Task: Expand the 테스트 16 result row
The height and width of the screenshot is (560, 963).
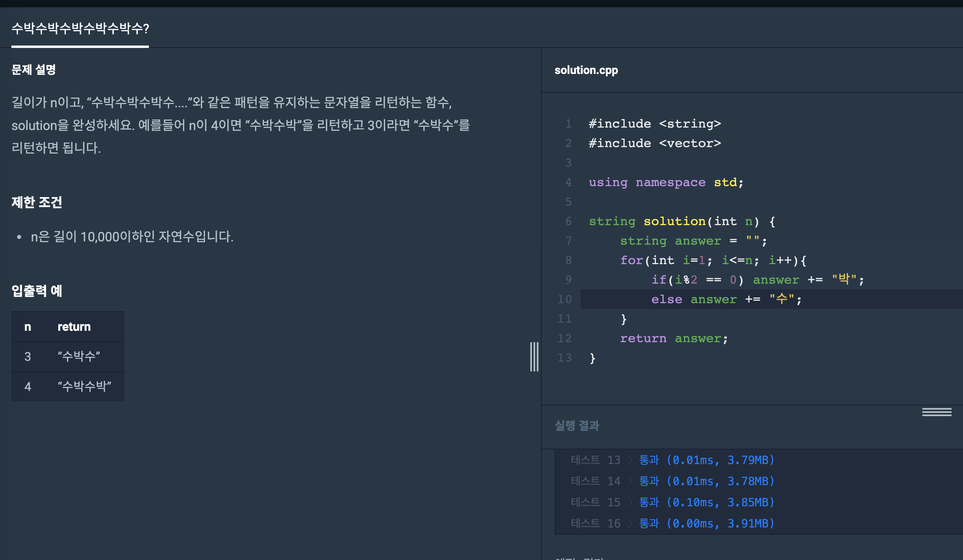Action: [x=630, y=523]
